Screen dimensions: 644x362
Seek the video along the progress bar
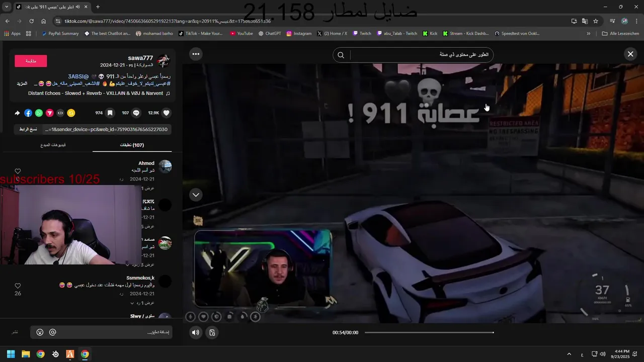tap(429, 332)
